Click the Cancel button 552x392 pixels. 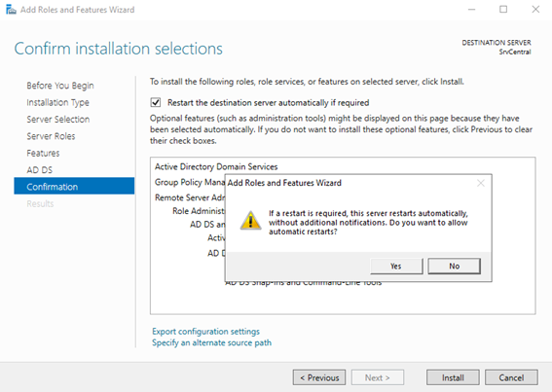(511, 377)
